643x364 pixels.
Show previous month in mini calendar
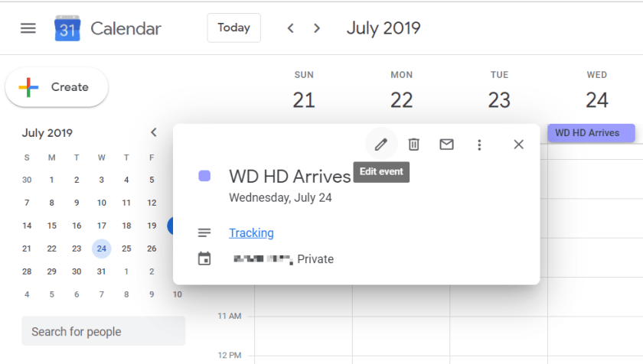(x=153, y=132)
